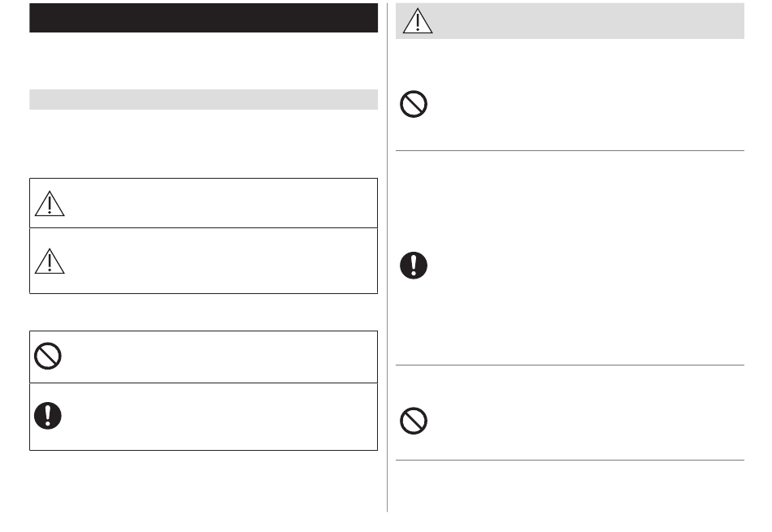The width and height of the screenshot is (772, 532).
Task: Click the prohibition symbol directly under the right gray header
Action: coord(414,104)
